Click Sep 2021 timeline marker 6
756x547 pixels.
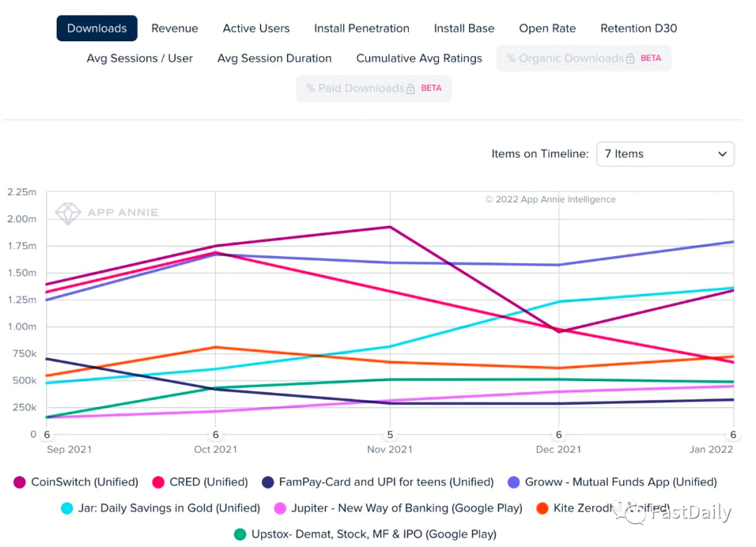pyautogui.click(x=47, y=434)
